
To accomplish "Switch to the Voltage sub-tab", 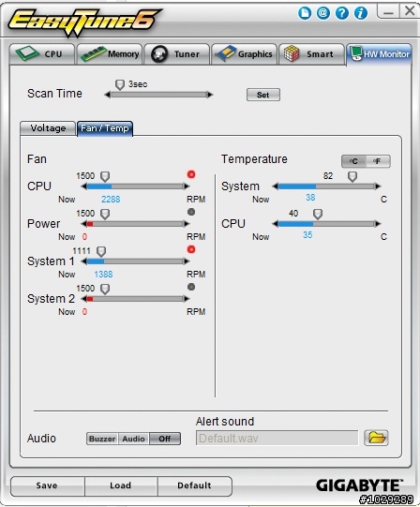I will click(x=48, y=128).
